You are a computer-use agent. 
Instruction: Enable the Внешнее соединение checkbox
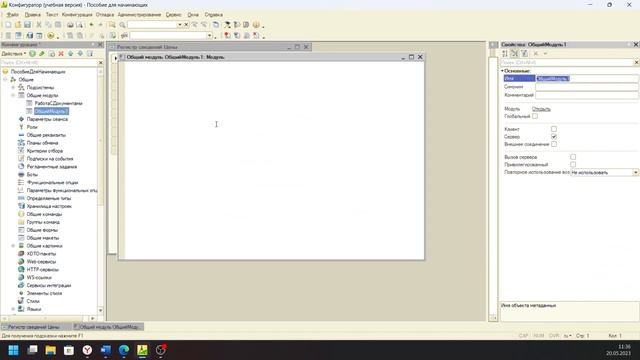(x=554, y=144)
